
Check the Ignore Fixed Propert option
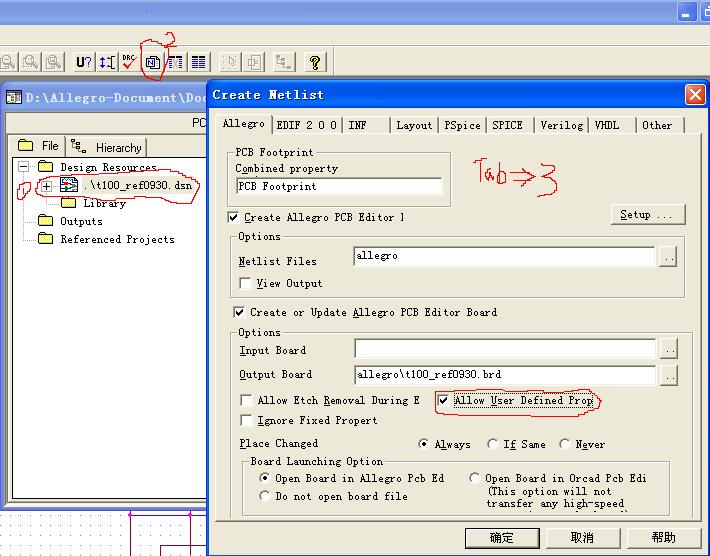tap(246, 420)
